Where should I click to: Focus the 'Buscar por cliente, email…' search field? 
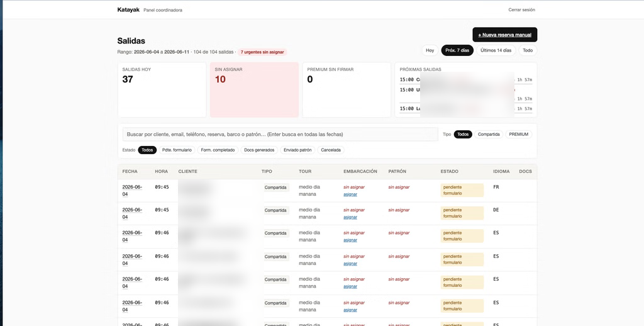tap(280, 135)
